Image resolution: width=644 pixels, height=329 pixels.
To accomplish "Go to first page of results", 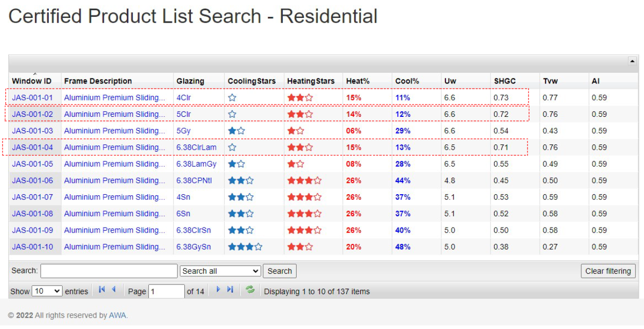I will point(102,290).
